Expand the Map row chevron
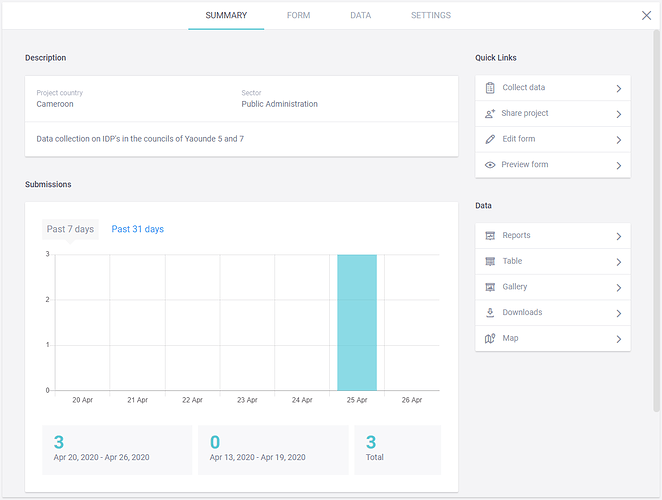The image size is (662, 500). [x=618, y=339]
